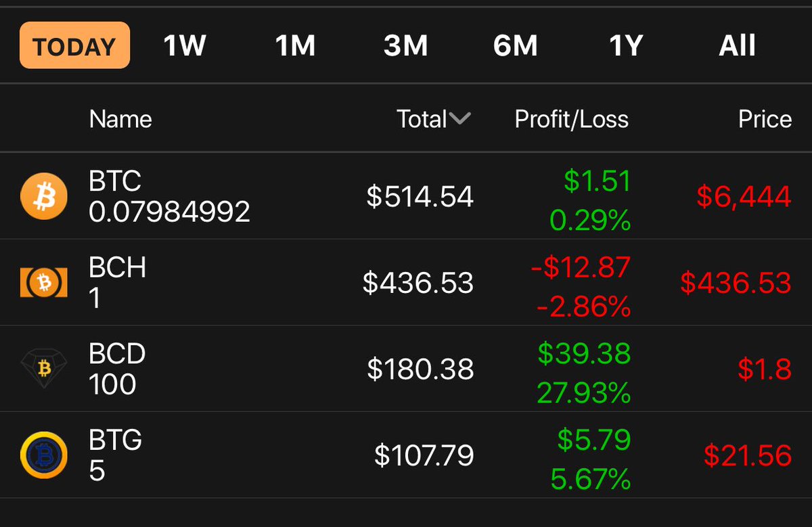
Task: Click the BCH loss -$12.87
Action: tap(581, 267)
